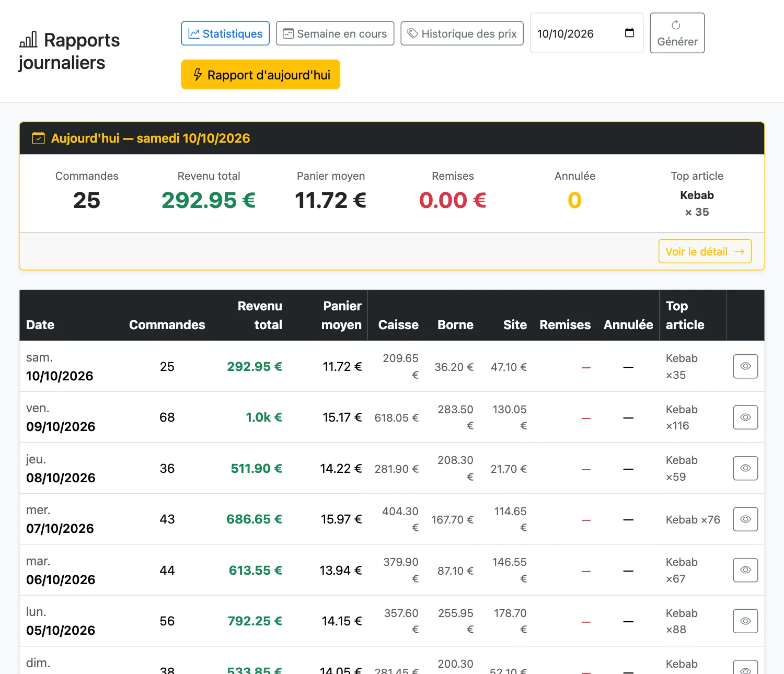
Task: Click the 15.97 € average basket cell
Action: (341, 519)
